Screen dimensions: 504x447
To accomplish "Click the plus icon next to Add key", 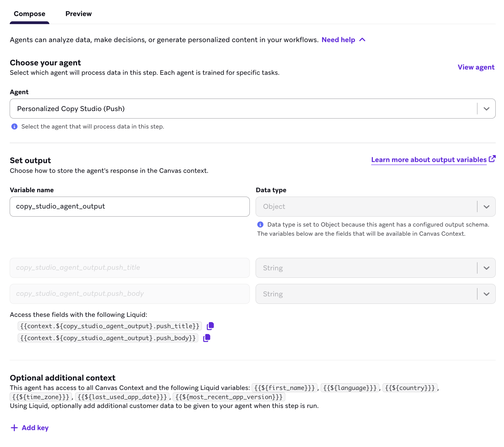I will pyautogui.click(x=14, y=428).
